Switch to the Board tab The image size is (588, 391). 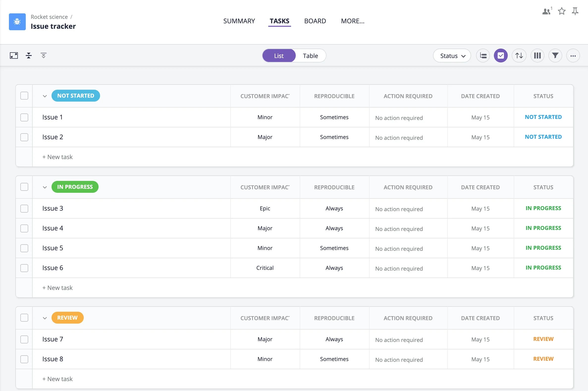[x=315, y=21]
